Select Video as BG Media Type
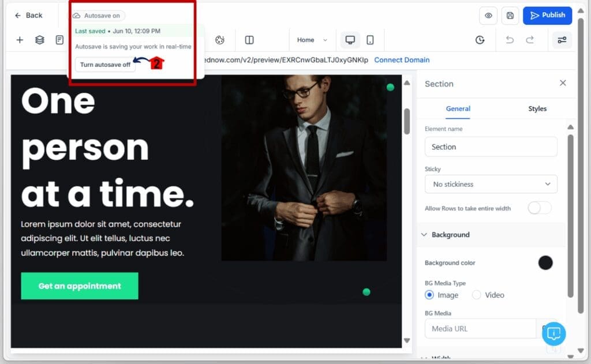Image resolution: width=591 pixels, height=364 pixels. [476, 295]
